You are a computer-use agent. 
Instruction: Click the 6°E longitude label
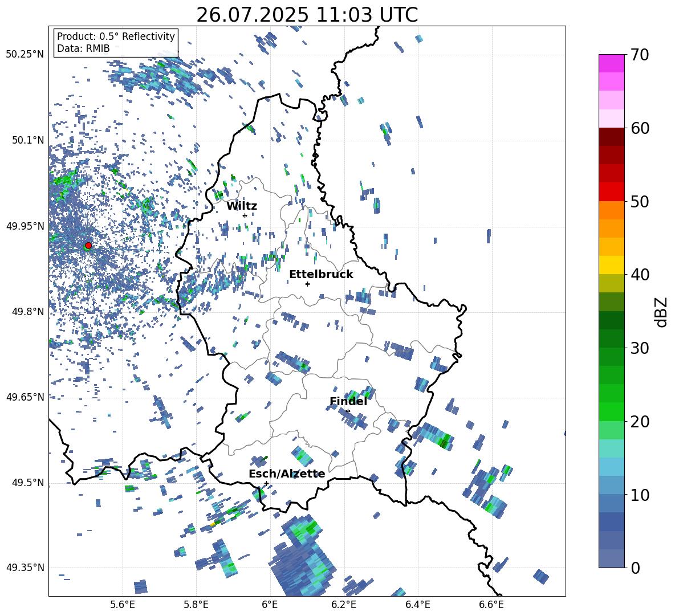click(270, 605)
